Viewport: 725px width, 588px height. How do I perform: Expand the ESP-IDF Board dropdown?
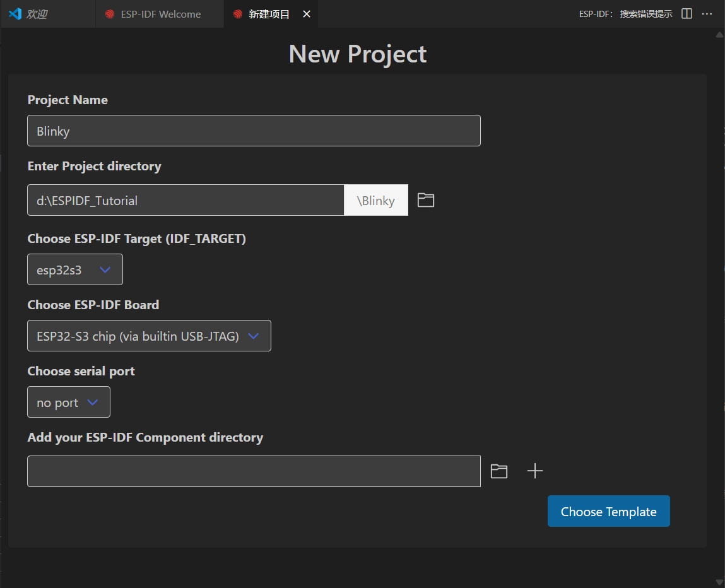149,336
